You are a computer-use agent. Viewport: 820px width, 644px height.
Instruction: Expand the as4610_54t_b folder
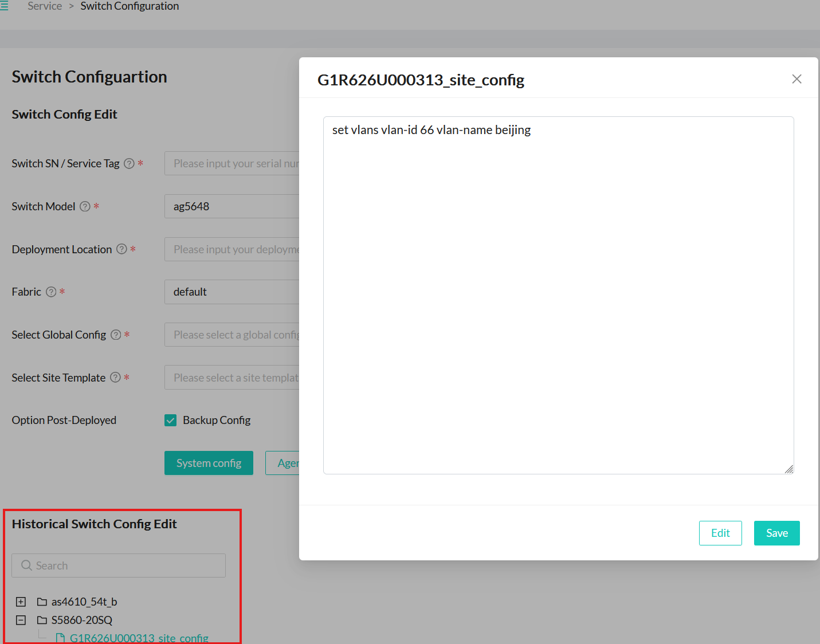(x=21, y=602)
